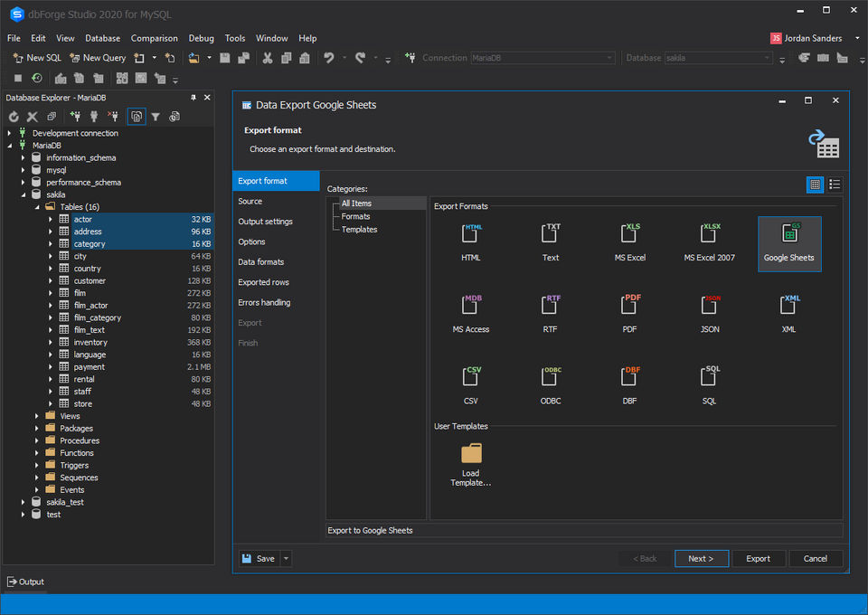Select the film_actor table in tree

90,306
